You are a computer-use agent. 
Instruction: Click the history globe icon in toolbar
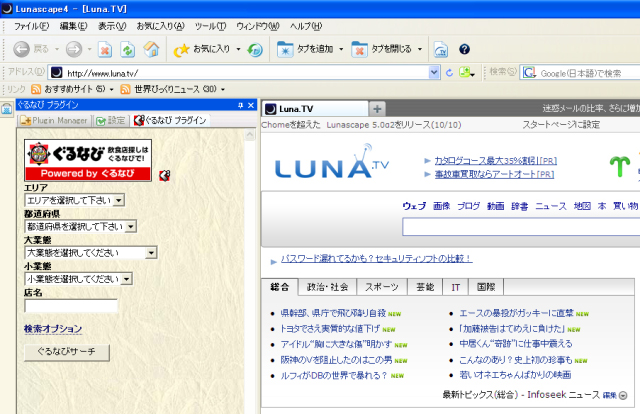pyautogui.click(x=255, y=50)
